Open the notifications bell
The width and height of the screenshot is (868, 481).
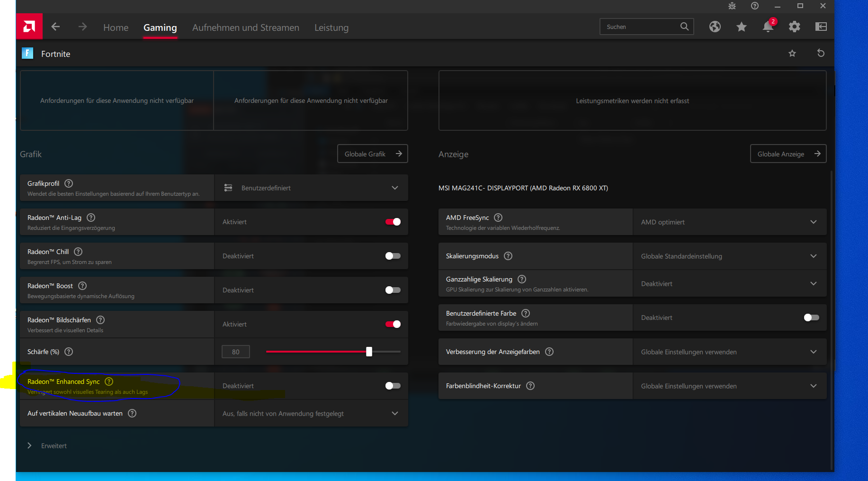pyautogui.click(x=768, y=27)
